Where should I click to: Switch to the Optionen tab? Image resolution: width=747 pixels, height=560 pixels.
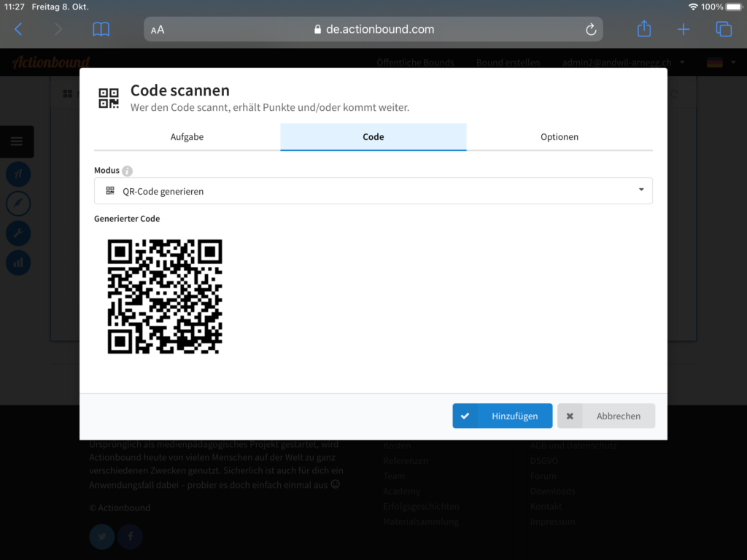[560, 137]
